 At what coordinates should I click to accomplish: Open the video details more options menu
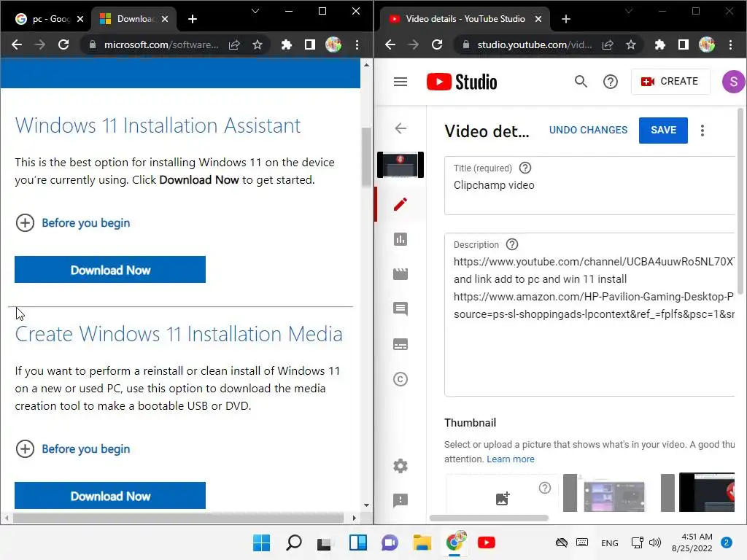[703, 131]
